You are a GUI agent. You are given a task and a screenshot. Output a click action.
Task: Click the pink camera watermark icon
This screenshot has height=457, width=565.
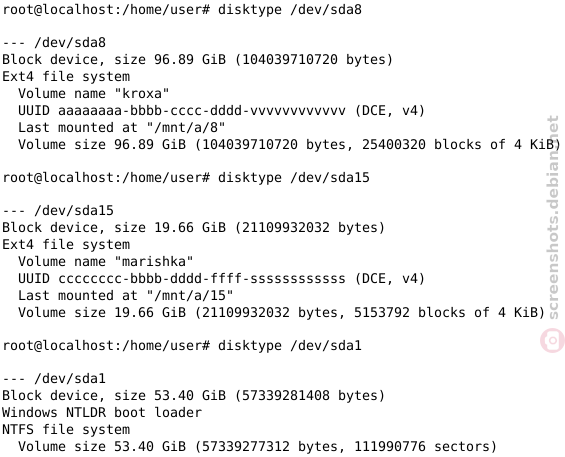coord(552,340)
